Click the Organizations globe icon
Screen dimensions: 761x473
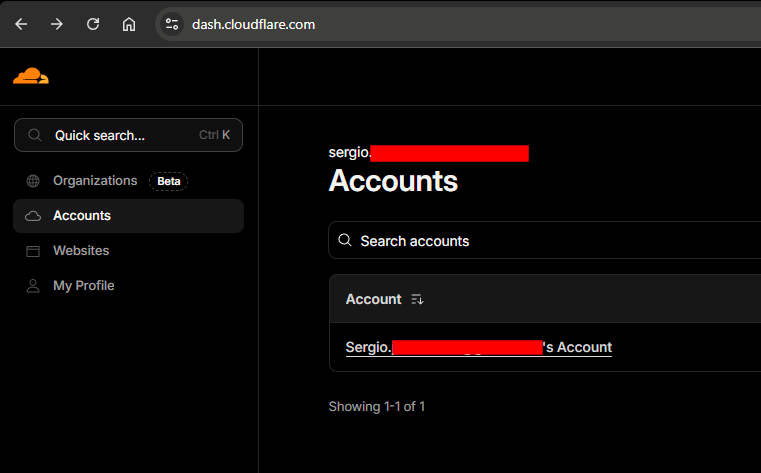pyautogui.click(x=33, y=181)
